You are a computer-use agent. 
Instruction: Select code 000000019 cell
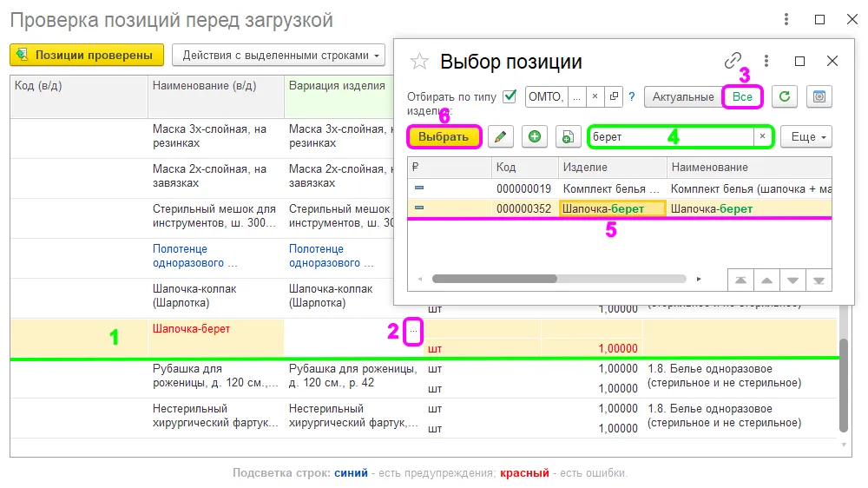pyautogui.click(x=523, y=189)
